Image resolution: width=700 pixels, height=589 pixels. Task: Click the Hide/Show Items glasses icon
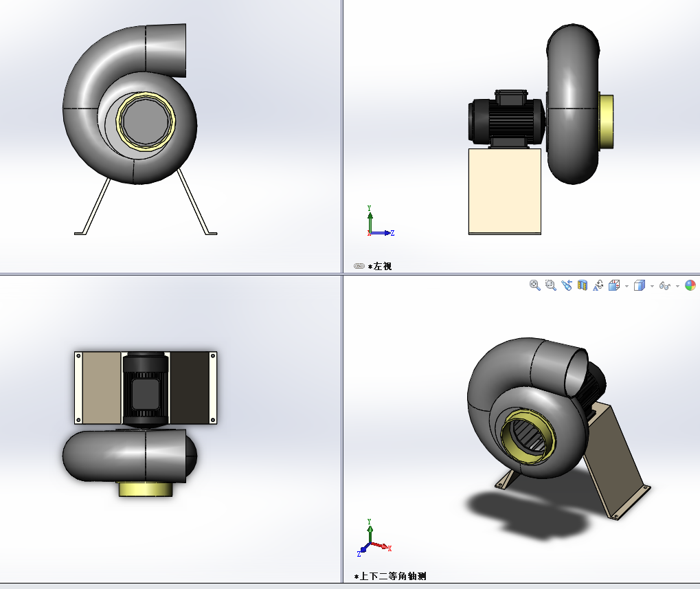664,285
